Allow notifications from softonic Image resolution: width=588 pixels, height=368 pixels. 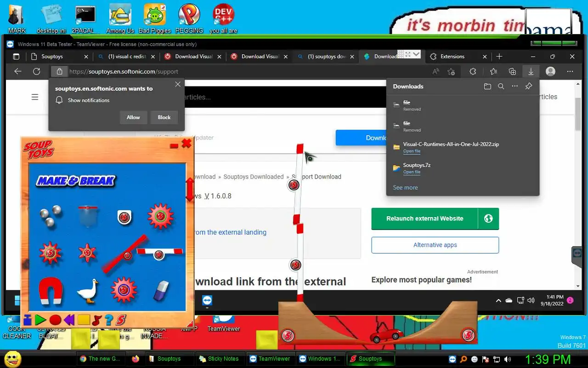(x=133, y=117)
